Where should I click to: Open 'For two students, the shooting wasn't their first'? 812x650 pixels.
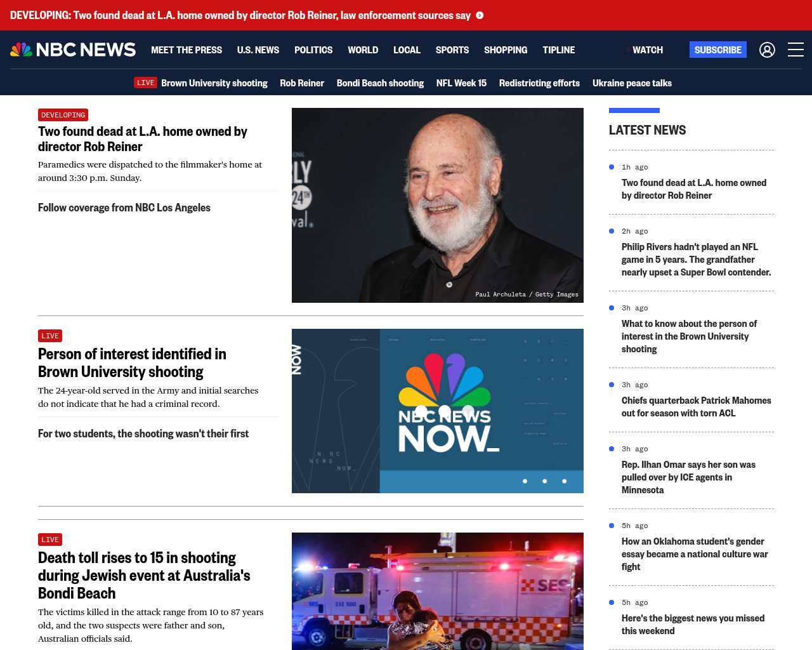143,434
